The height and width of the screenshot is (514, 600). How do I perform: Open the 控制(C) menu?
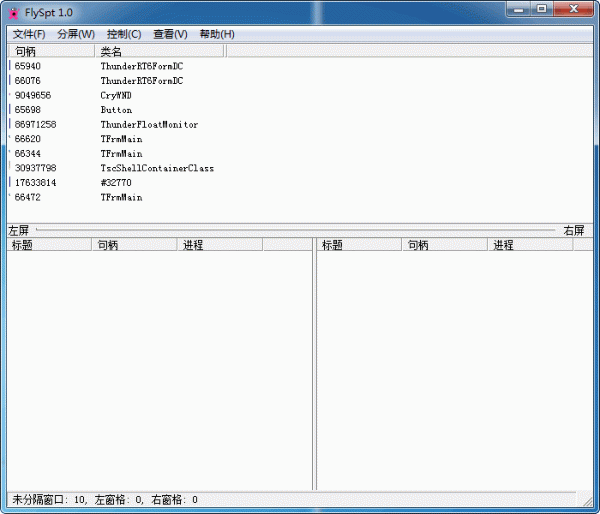124,34
